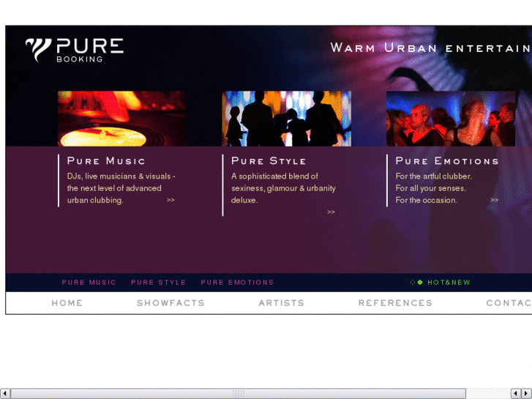Open the Pure Style double-arrow link
The width and height of the screenshot is (532, 399).
331,212
